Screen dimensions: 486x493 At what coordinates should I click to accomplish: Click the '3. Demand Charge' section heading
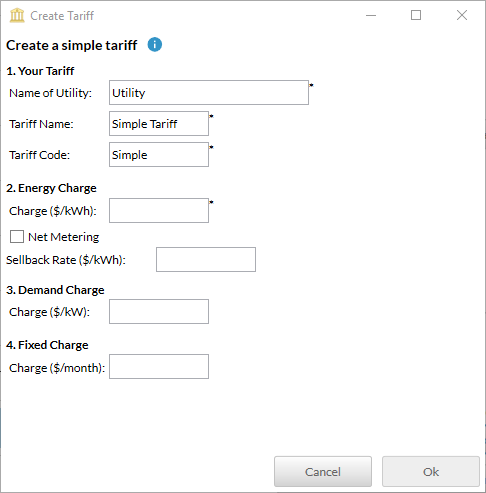55,290
